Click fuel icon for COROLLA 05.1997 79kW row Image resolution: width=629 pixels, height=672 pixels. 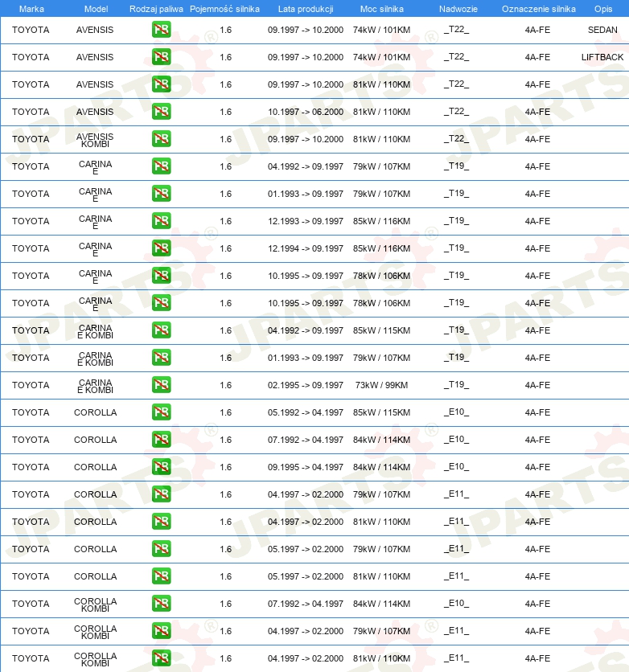(x=161, y=549)
